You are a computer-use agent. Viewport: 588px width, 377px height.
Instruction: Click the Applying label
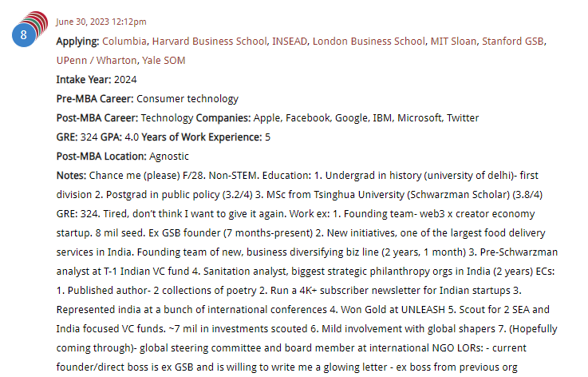77,42
